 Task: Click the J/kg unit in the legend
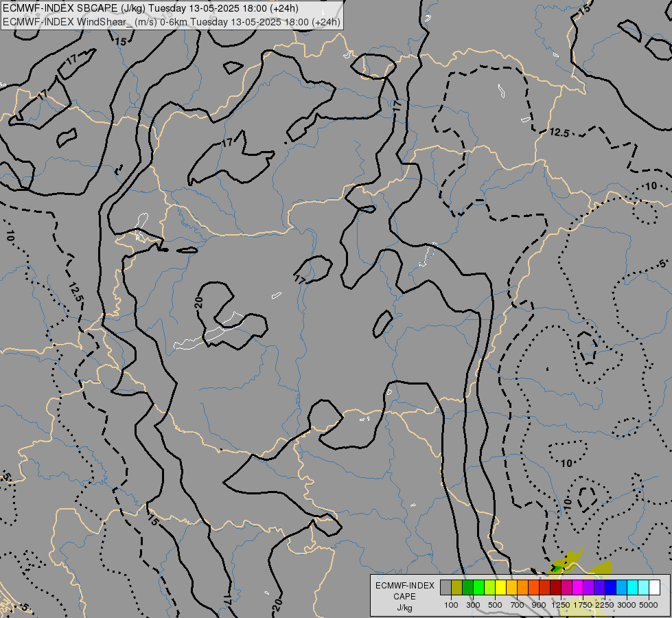click(404, 608)
